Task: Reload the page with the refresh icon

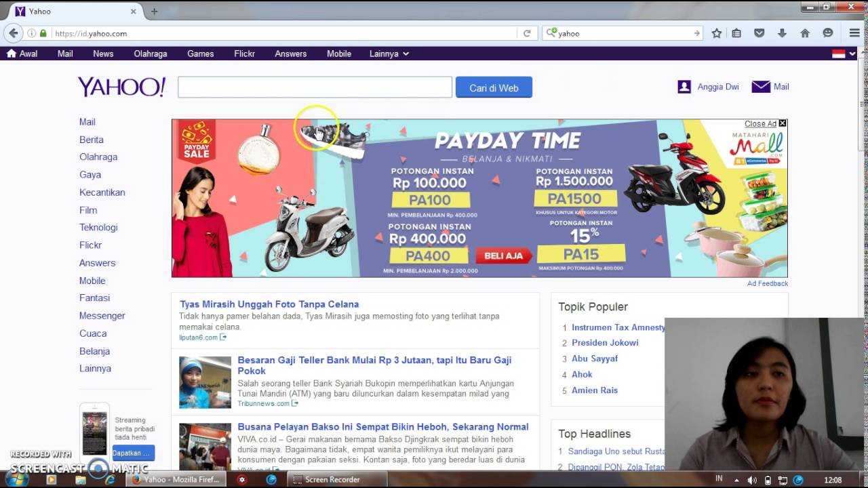Action: [527, 33]
